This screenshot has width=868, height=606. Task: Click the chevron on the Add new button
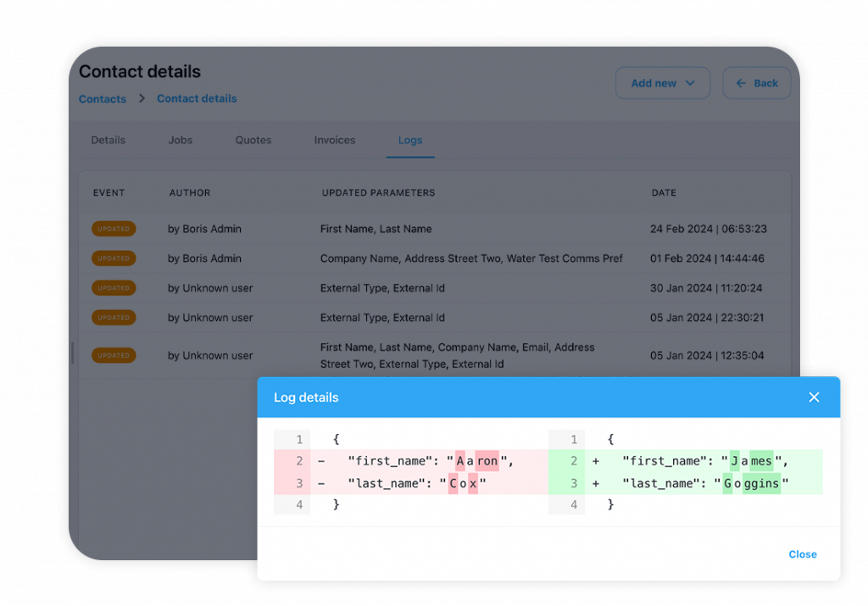click(x=688, y=82)
